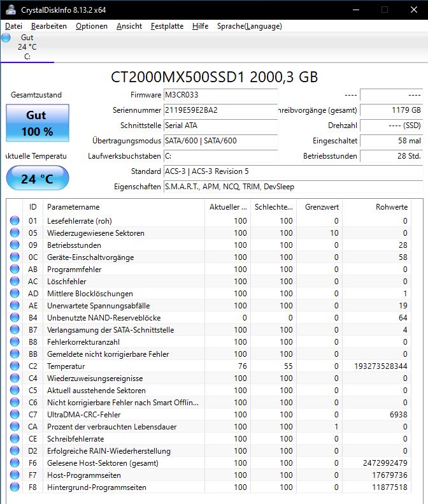This screenshot has height=504, width=428.
Task: Click the Übertragungsmodus field SATA/600
Action: coord(220,141)
